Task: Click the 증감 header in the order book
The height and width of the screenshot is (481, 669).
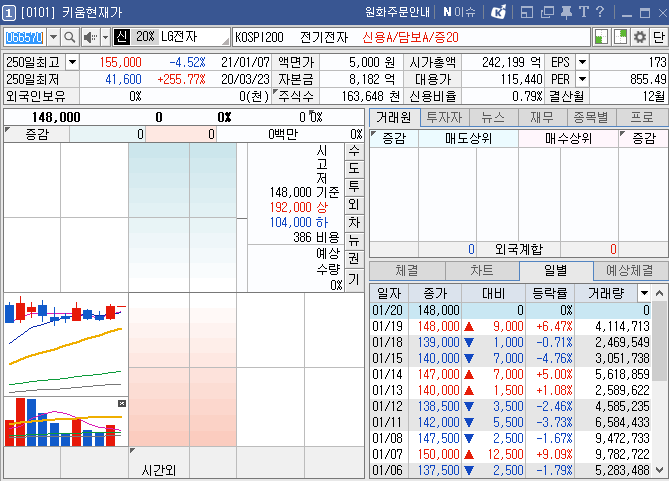Action: [x=37, y=134]
